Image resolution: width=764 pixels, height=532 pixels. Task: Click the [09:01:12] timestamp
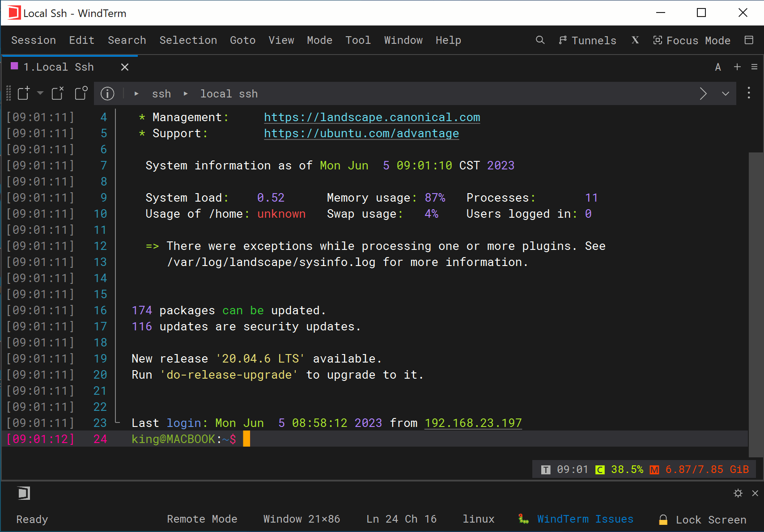click(40, 439)
